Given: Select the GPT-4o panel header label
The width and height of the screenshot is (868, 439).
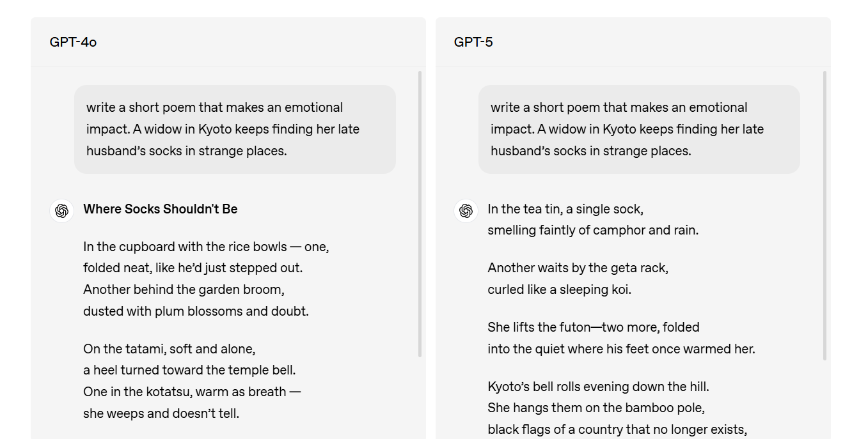Looking at the screenshot, I should tap(73, 42).
